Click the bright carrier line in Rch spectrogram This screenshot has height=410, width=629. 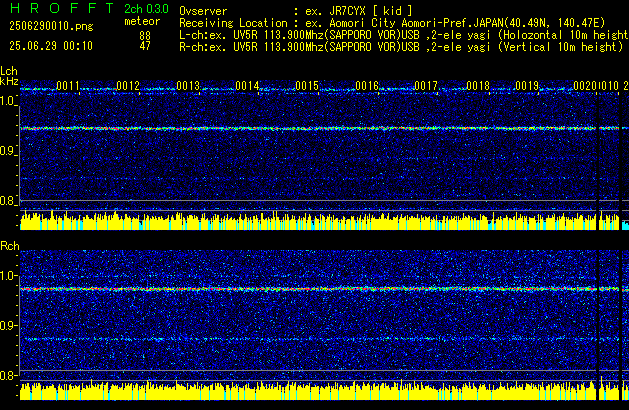click(308, 289)
